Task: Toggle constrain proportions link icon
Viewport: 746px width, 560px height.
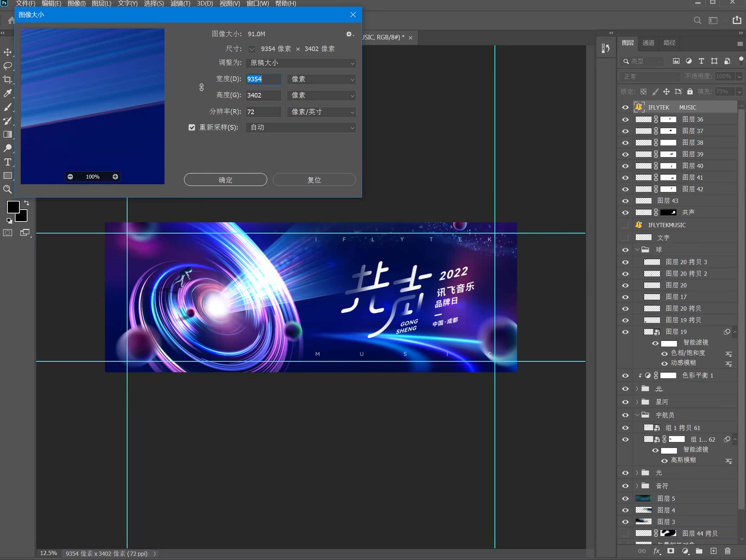Action: 201,87
